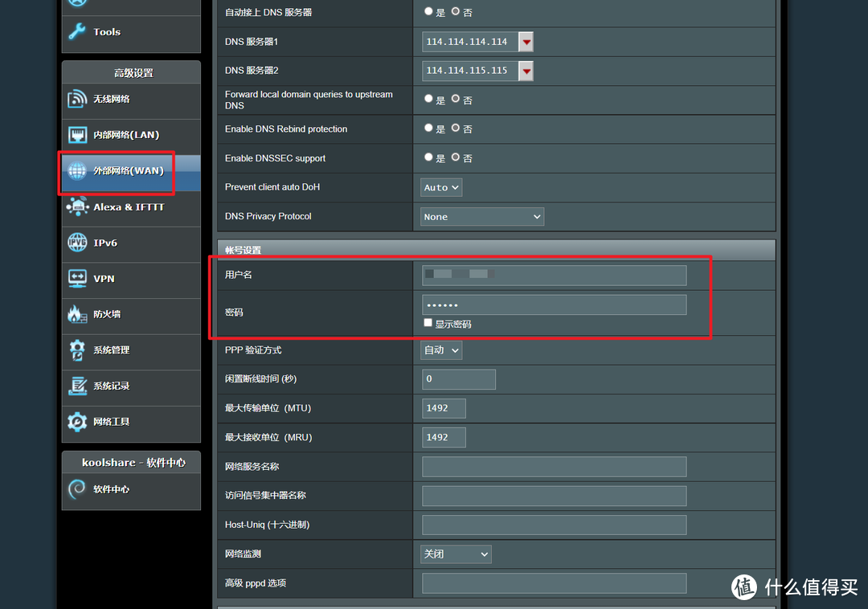Click the 软件中心 swirl icon
Image resolution: width=868 pixels, height=609 pixels.
click(x=77, y=489)
